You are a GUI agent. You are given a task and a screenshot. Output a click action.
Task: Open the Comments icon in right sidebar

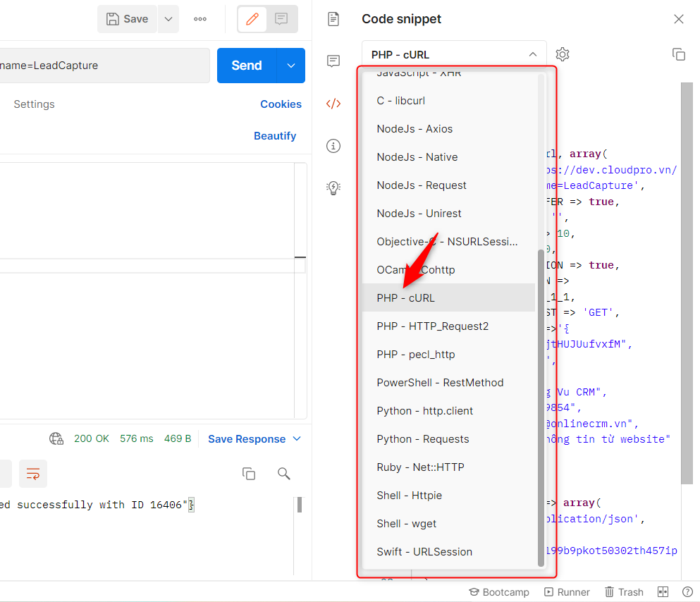(x=333, y=61)
